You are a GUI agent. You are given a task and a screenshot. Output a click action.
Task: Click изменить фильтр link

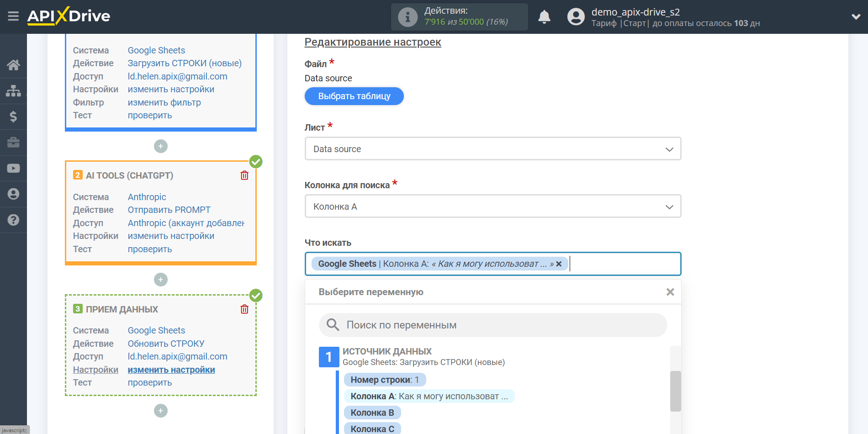pos(164,102)
